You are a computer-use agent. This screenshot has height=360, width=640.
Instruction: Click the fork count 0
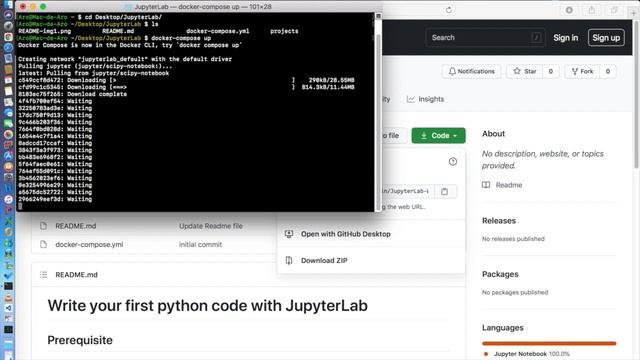608,71
